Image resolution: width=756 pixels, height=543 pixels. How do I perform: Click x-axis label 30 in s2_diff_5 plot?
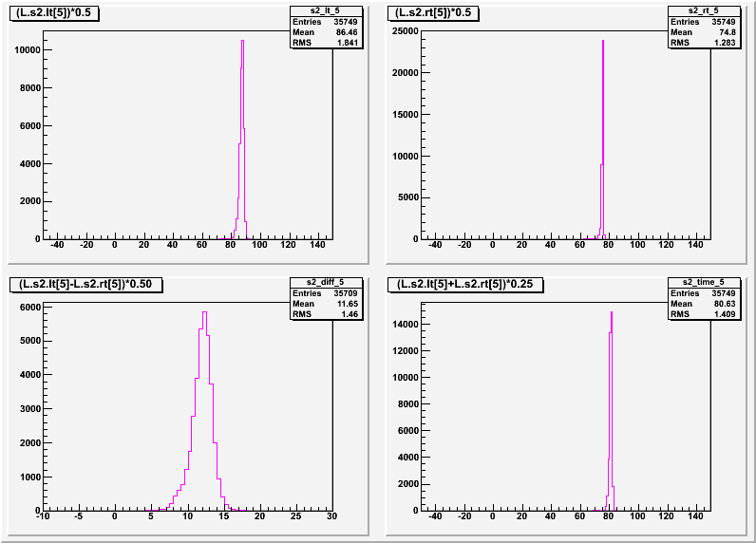[331, 516]
